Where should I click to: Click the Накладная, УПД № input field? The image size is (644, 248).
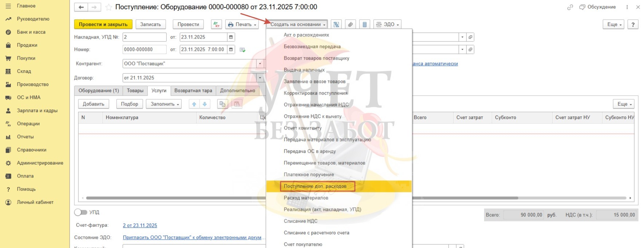click(145, 37)
